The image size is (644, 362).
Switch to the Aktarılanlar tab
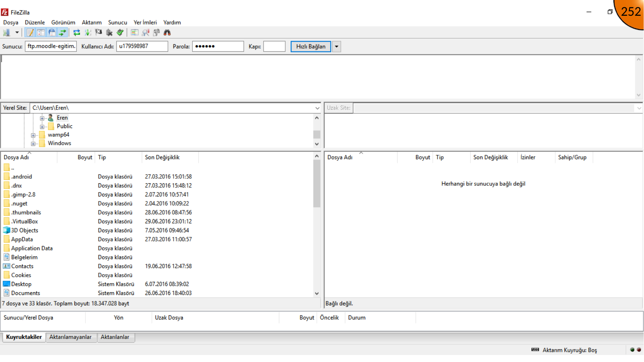[x=115, y=337]
